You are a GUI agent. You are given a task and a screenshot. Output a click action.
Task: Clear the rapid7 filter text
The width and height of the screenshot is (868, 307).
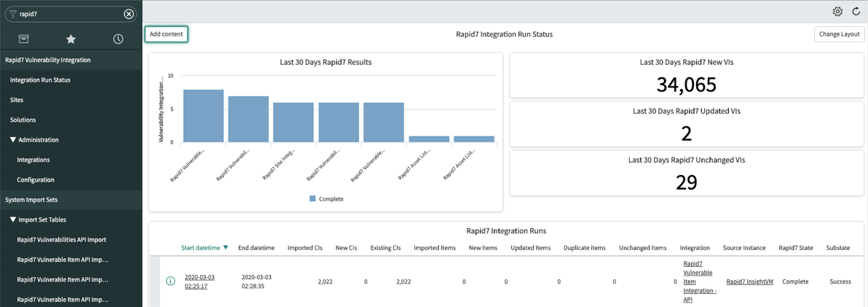click(x=128, y=14)
